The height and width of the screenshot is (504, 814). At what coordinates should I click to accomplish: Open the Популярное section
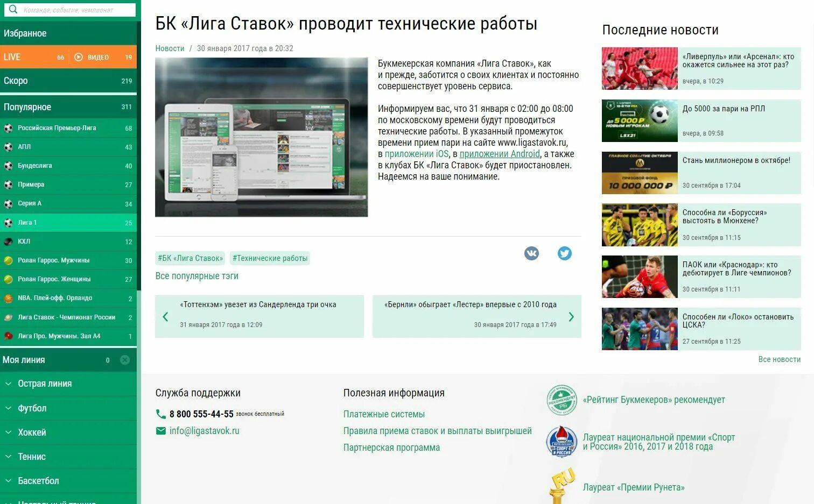68,107
